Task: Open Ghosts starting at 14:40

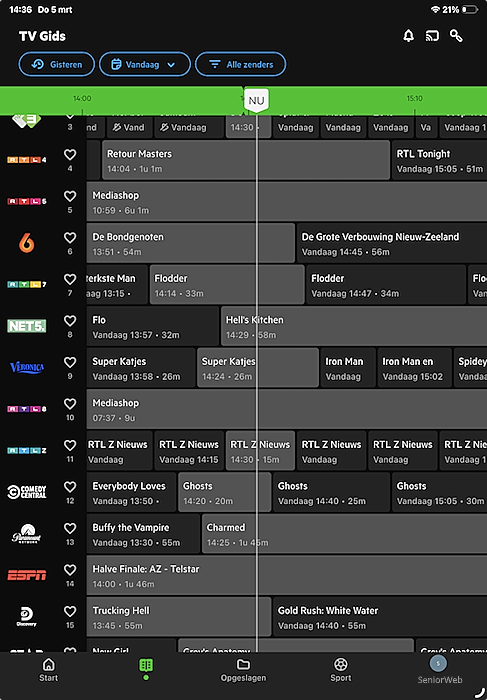Action: 331,492
